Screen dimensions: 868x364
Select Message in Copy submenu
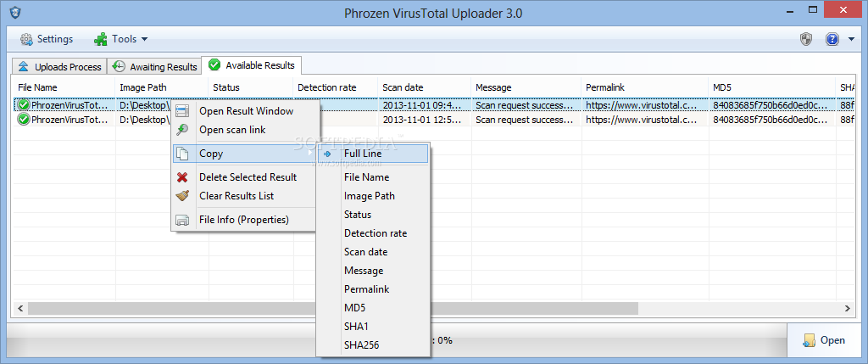[x=373, y=271]
